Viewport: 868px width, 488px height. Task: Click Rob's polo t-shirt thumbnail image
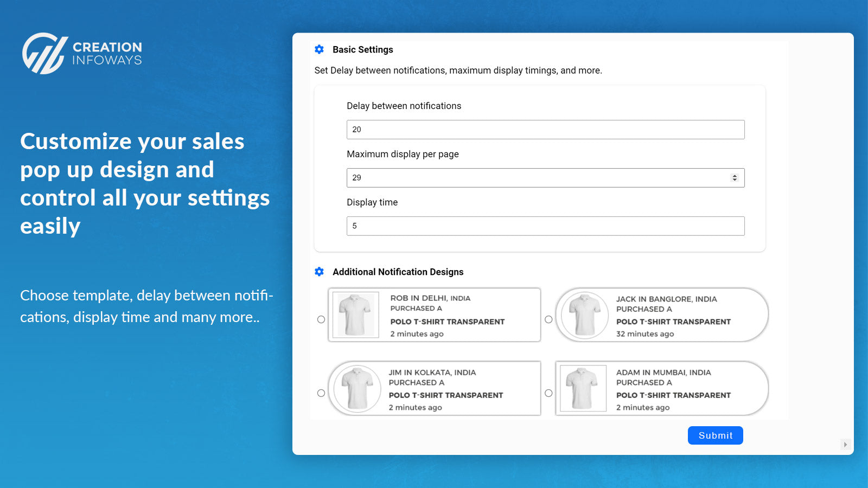(356, 314)
